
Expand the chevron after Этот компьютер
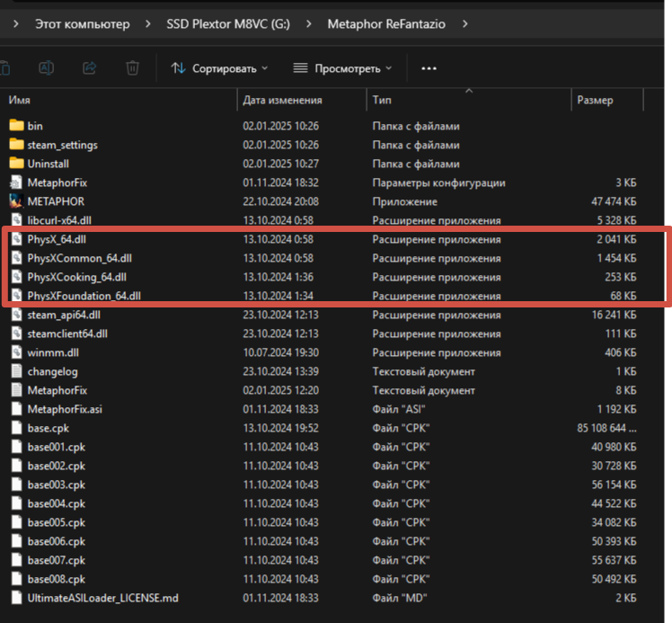coord(146,23)
